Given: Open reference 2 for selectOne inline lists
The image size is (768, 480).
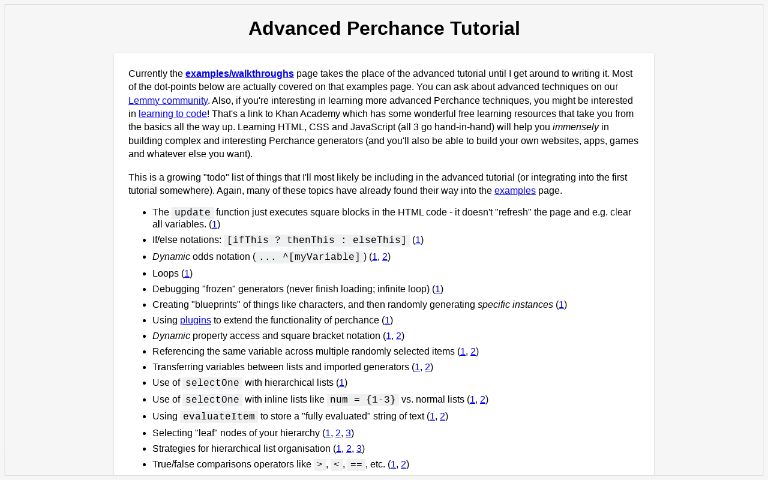Looking at the screenshot, I should pyautogui.click(x=483, y=400).
